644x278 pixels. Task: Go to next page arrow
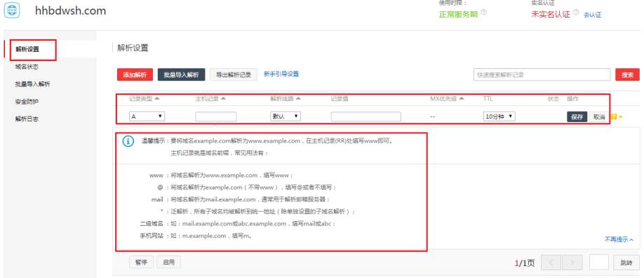572,263
